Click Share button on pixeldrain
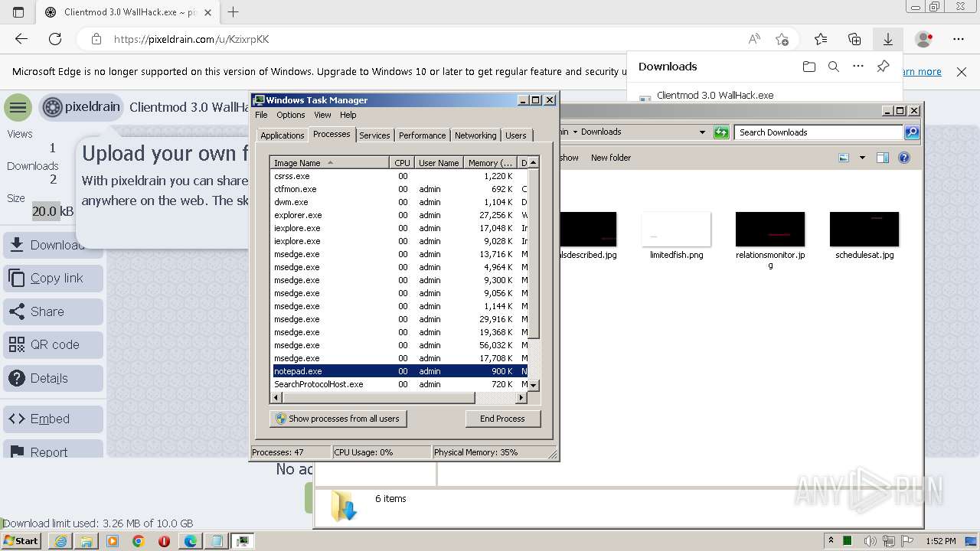980x551 pixels. pyautogui.click(x=54, y=311)
